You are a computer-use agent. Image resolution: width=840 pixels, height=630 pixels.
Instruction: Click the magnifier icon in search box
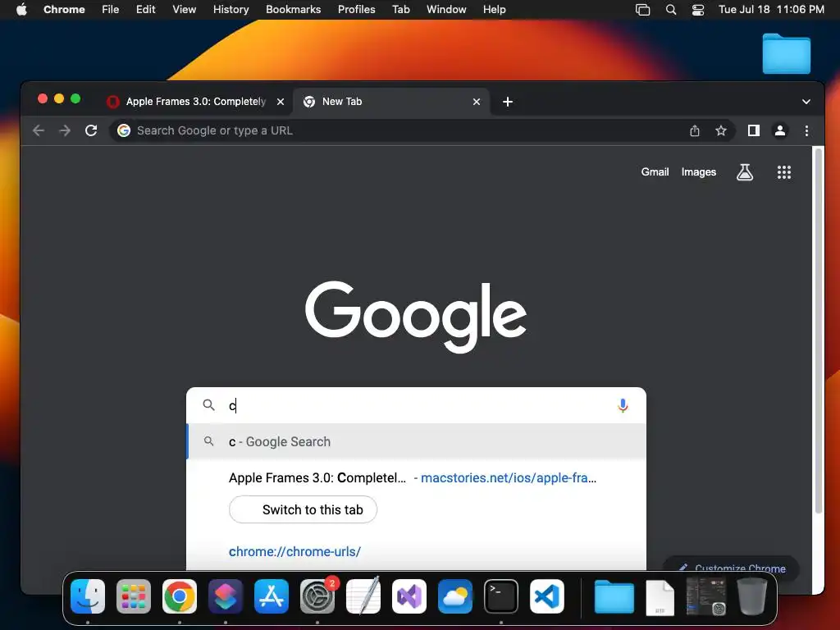209,405
